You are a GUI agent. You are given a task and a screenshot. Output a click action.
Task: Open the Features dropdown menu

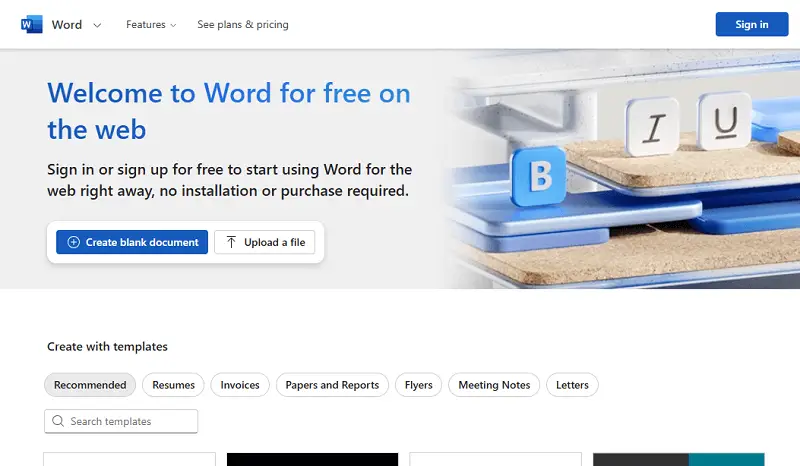coord(151,24)
